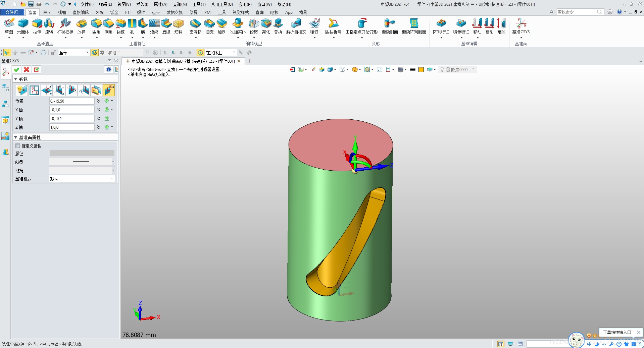Select the 加厚 thicken tool
The image size is (644, 348).
click(x=221, y=26)
